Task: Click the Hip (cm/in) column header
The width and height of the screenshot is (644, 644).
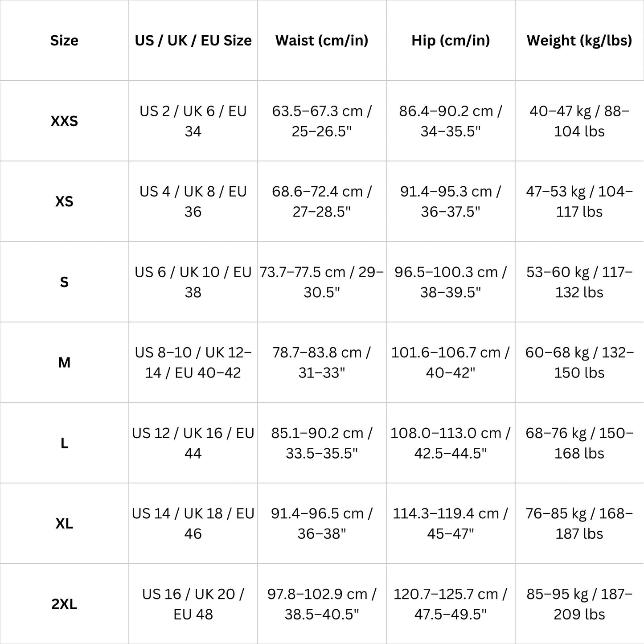Action: [x=451, y=41]
